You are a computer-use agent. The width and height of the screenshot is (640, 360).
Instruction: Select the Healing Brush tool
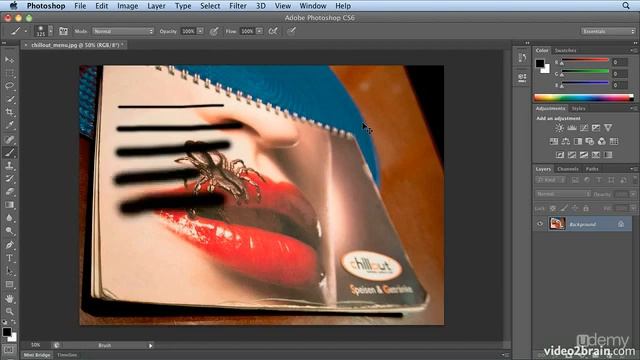pos(9,140)
